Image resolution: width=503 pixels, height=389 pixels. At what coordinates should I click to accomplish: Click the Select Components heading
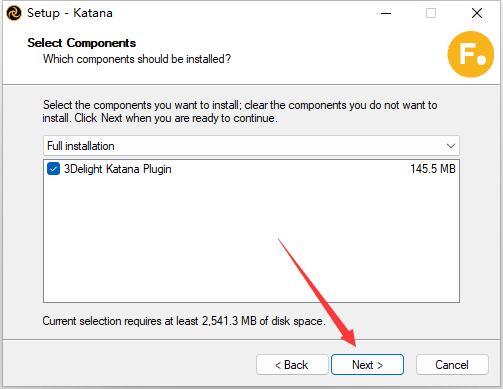pos(82,43)
